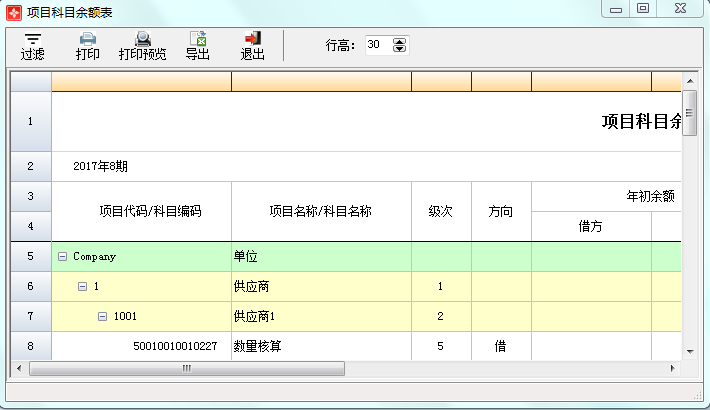Click the level 5 cell

pos(441,346)
